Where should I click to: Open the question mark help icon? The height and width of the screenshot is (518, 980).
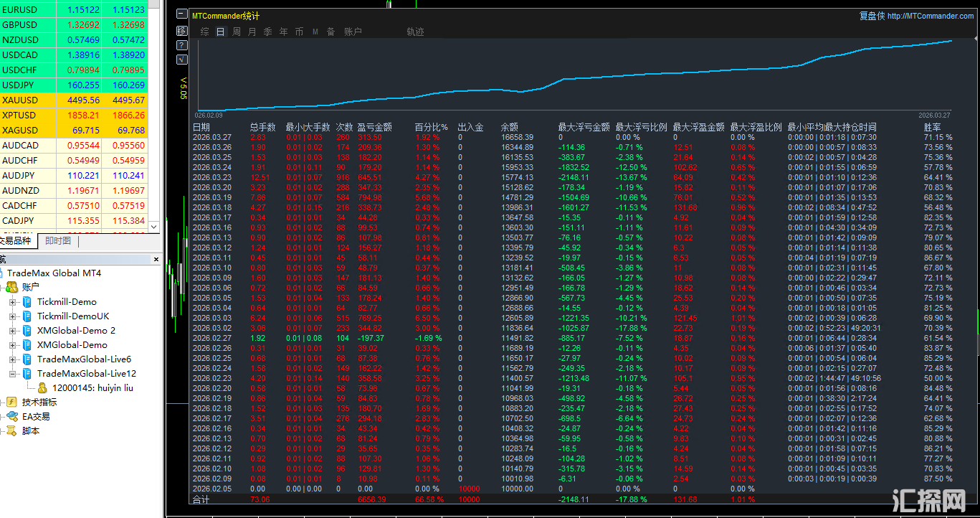[x=182, y=45]
